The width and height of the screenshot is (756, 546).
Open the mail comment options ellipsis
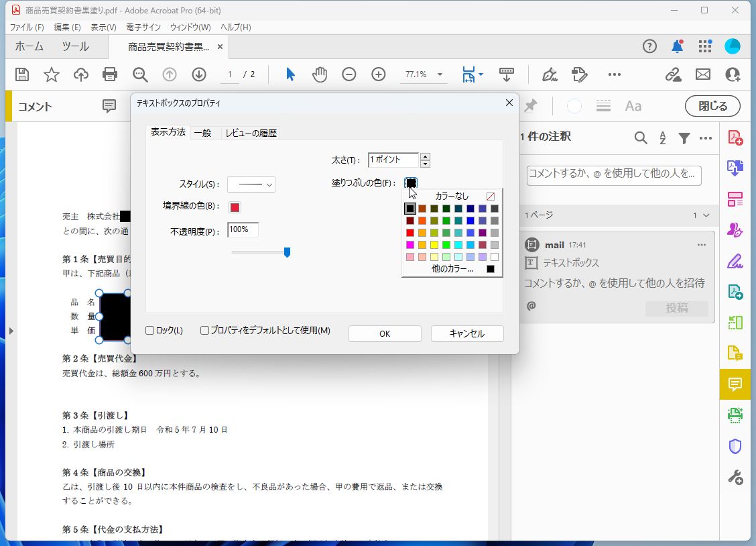[702, 245]
